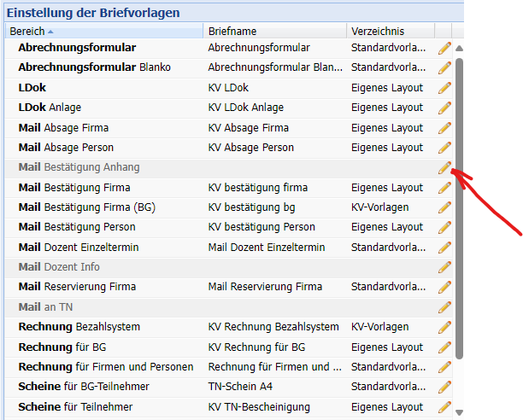Viewport: 523px width, 420px height.
Task: Edit the Mail an TN template
Action: click(x=444, y=307)
